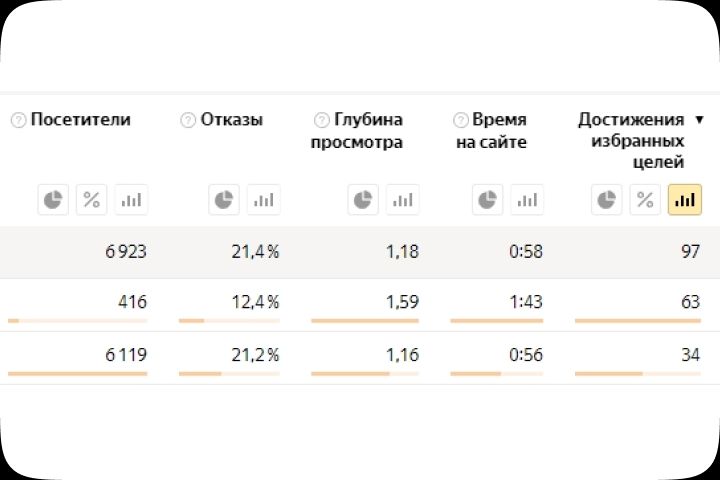Select the totals row with 6 923 visitors
Image resolution: width=720 pixels, height=480 pixels.
[x=360, y=252]
